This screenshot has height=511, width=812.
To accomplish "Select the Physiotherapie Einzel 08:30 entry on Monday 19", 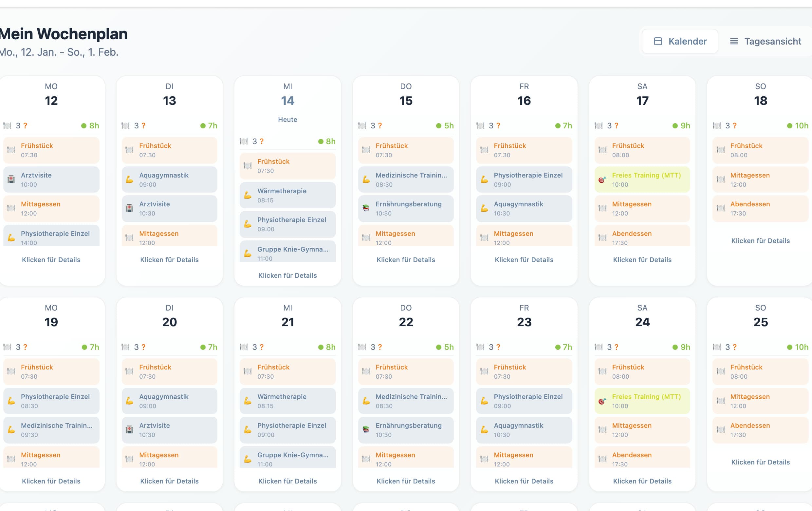I will pos(51,401).
